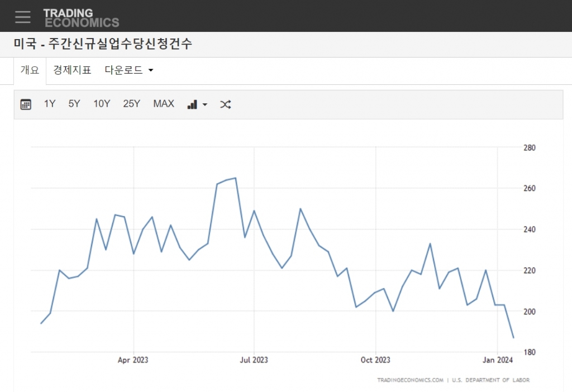
Task: Display the MAX data range
Action: 164,104
